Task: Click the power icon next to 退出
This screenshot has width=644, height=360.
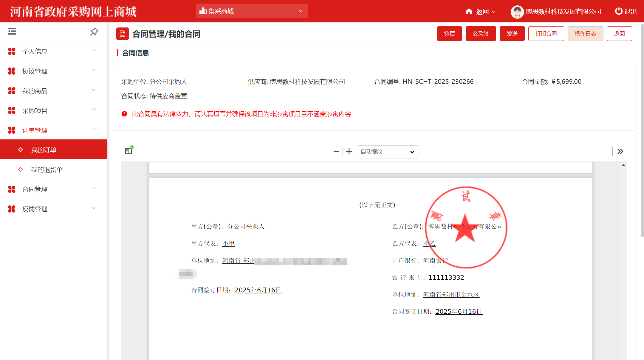Action: click(x=619, y=11)
